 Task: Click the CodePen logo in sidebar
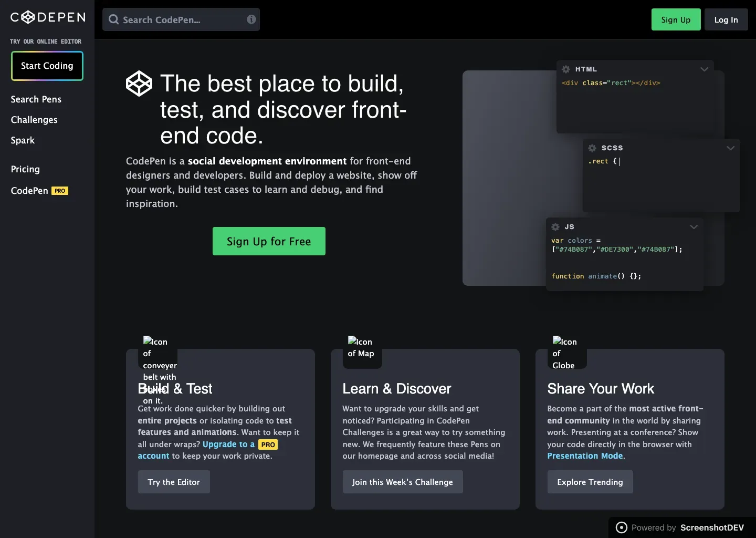[48, 17]
